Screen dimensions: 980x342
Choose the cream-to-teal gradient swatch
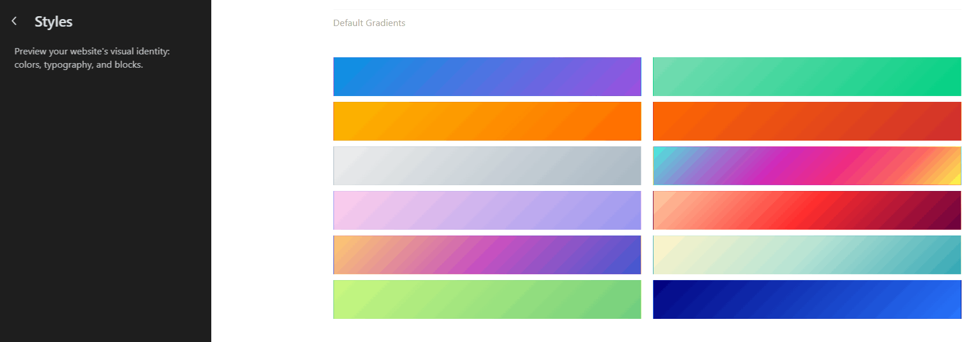(x=806, y=255)
